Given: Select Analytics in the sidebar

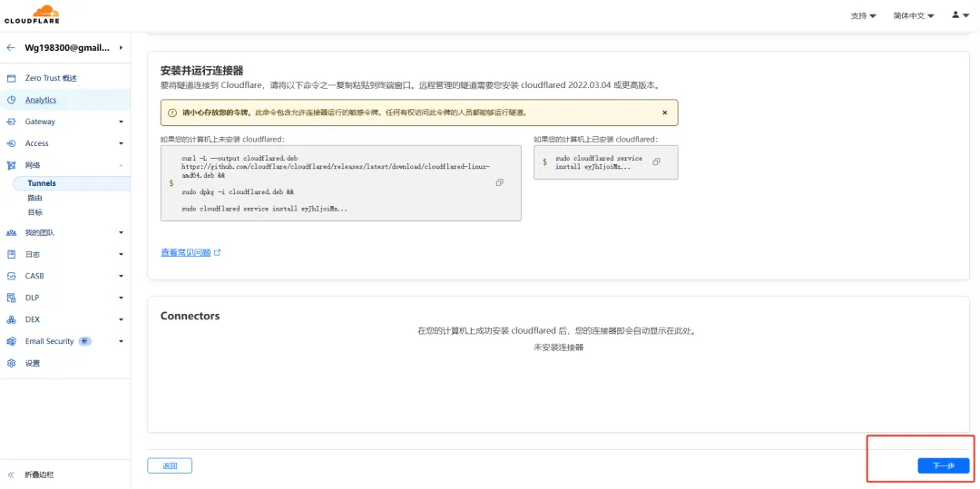Looking at the screenshot, I should (x=41, y=100).
